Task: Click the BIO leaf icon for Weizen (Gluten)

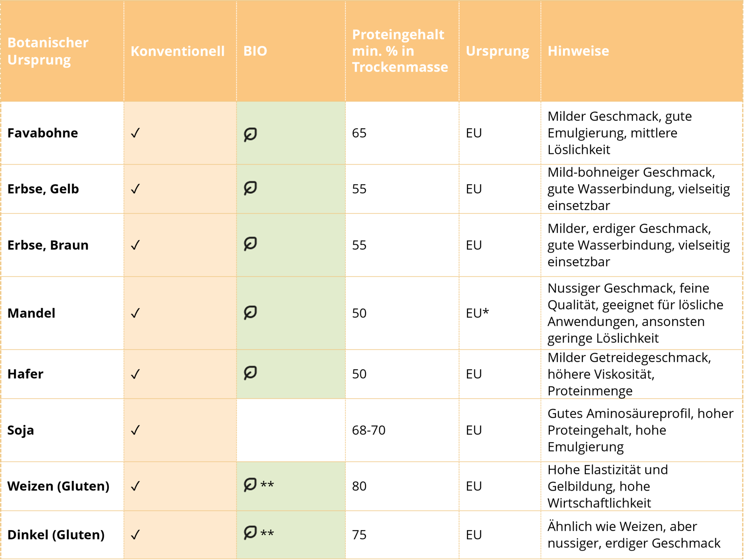Action: (x=250, y=484)
